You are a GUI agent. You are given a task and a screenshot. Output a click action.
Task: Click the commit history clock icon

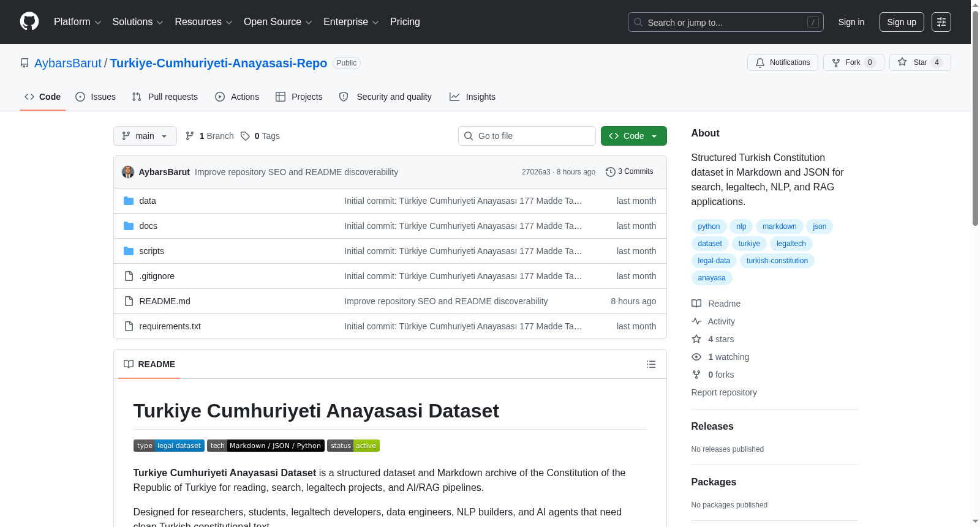point(610,172)
